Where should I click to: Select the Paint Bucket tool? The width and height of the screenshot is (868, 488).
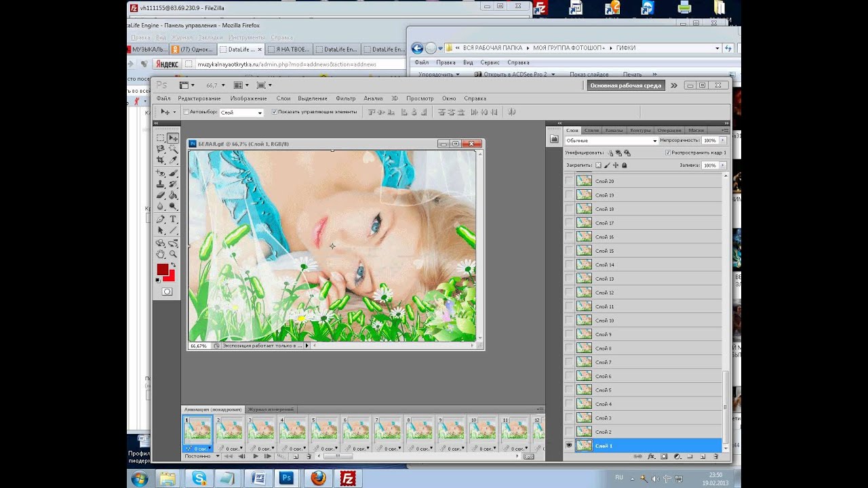[x=173, y=195]
